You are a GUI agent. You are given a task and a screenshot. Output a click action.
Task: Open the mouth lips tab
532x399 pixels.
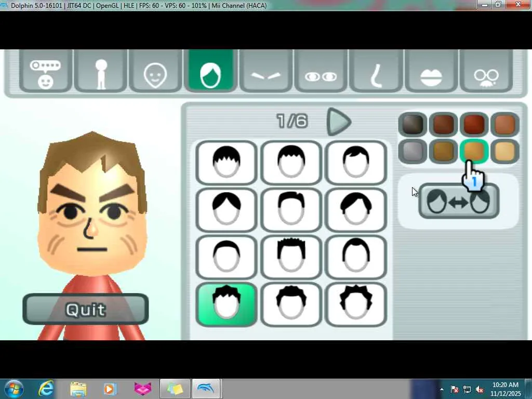coord(431,71)
